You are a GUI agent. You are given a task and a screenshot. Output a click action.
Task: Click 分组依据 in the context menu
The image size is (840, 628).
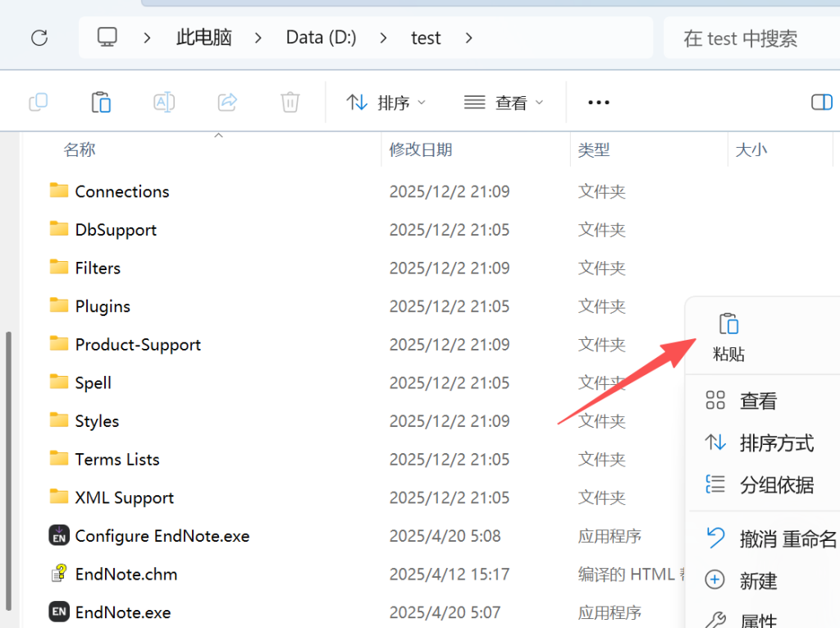point(775,485)
